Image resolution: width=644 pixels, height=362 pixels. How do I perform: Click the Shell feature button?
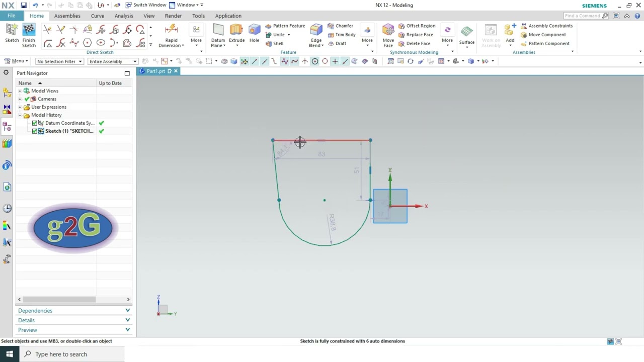274,43
